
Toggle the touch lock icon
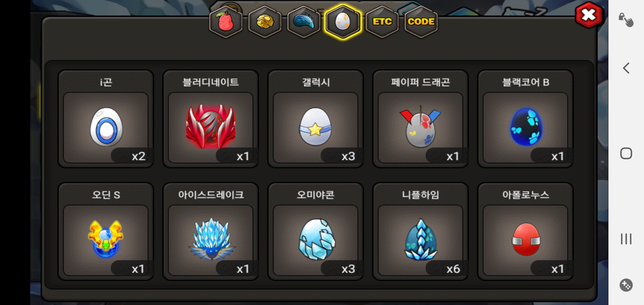[626, 20]
